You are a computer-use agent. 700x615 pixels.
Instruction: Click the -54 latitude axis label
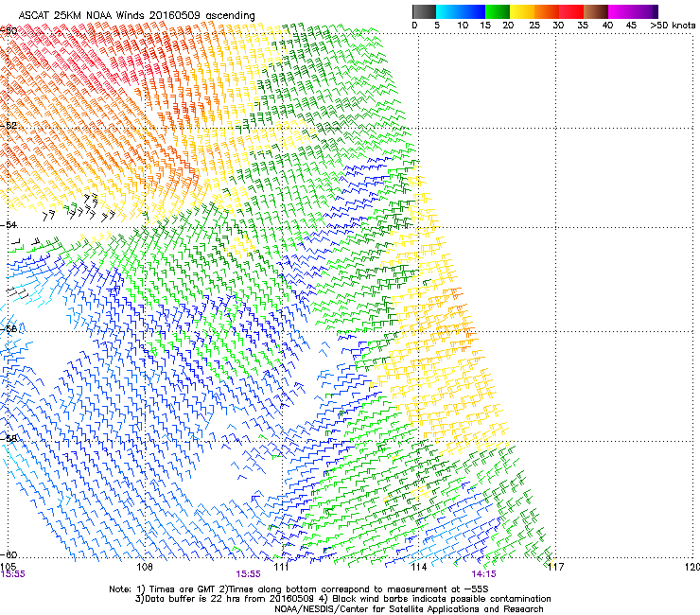(x=9, y=225)
